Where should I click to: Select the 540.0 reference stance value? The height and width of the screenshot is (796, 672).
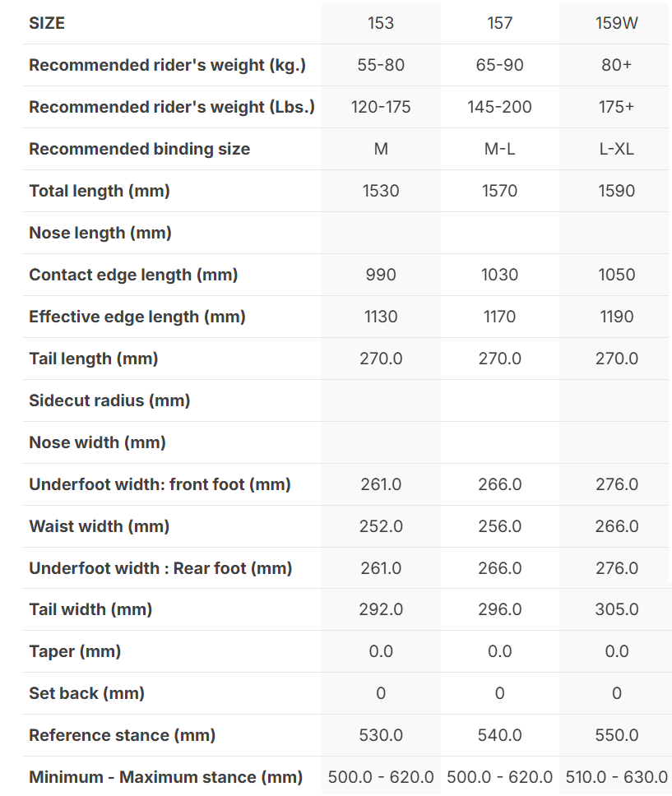point(499,735)
